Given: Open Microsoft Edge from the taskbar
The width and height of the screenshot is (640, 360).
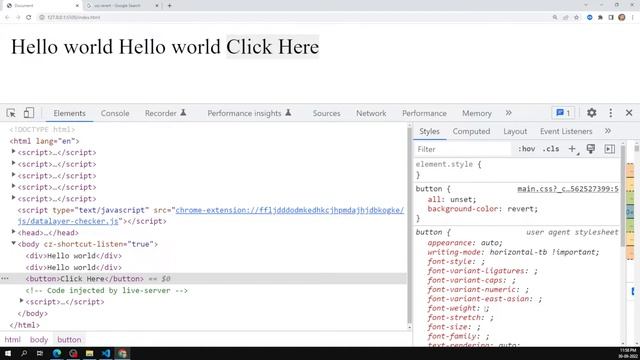Looking at the screenshot, I should point(57,353).
